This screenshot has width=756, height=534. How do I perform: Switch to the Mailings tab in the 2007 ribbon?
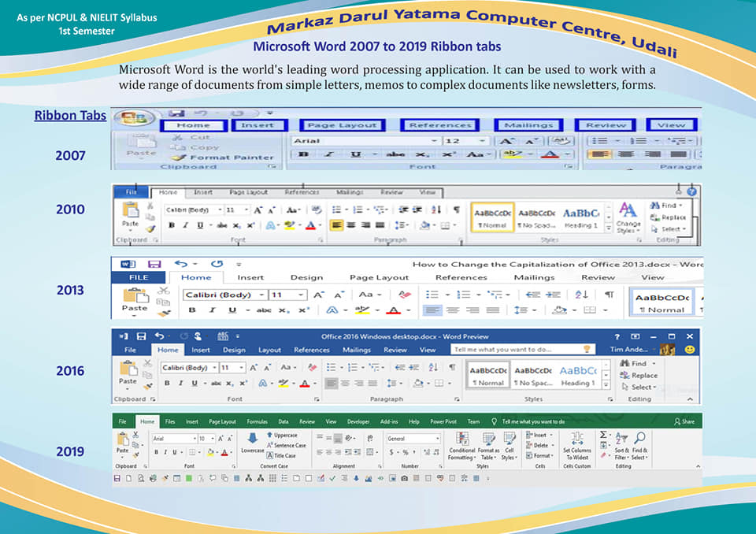[x=528, y=125]
